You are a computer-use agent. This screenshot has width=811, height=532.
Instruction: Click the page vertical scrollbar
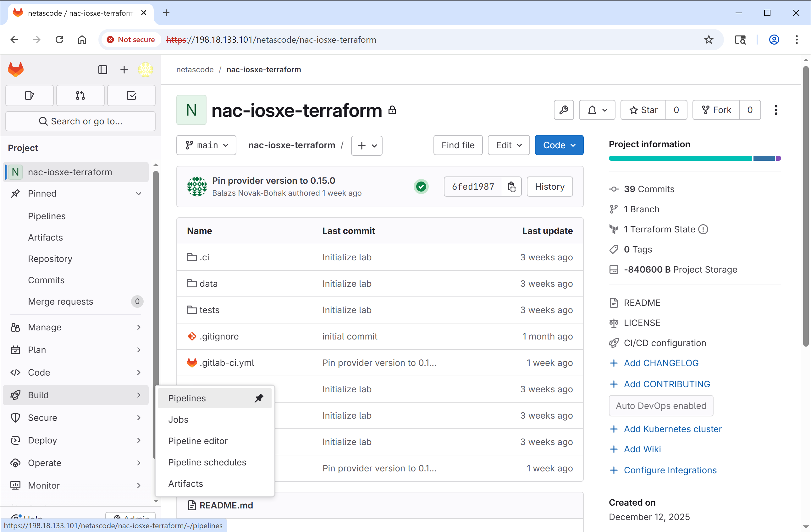pos(806,207)
